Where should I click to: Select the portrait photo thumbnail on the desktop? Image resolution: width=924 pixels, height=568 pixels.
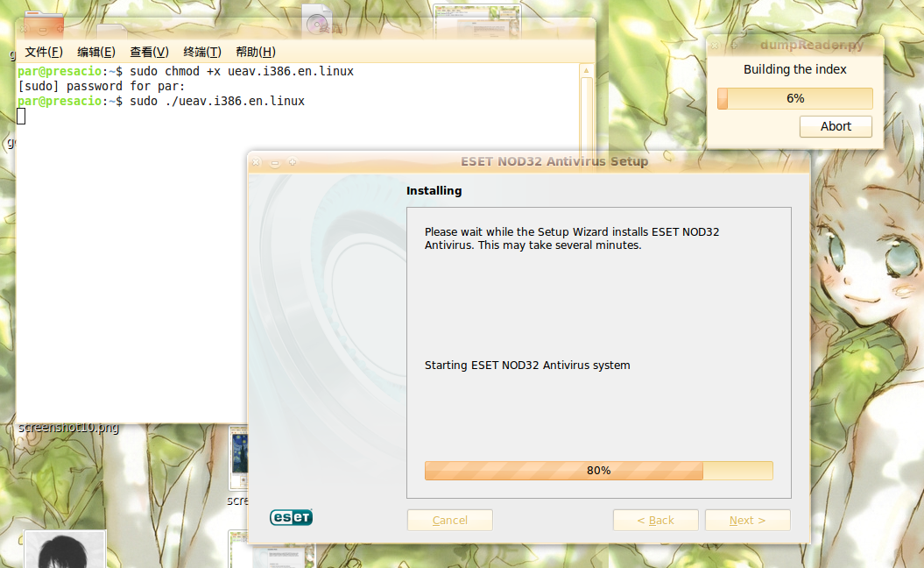65,549
